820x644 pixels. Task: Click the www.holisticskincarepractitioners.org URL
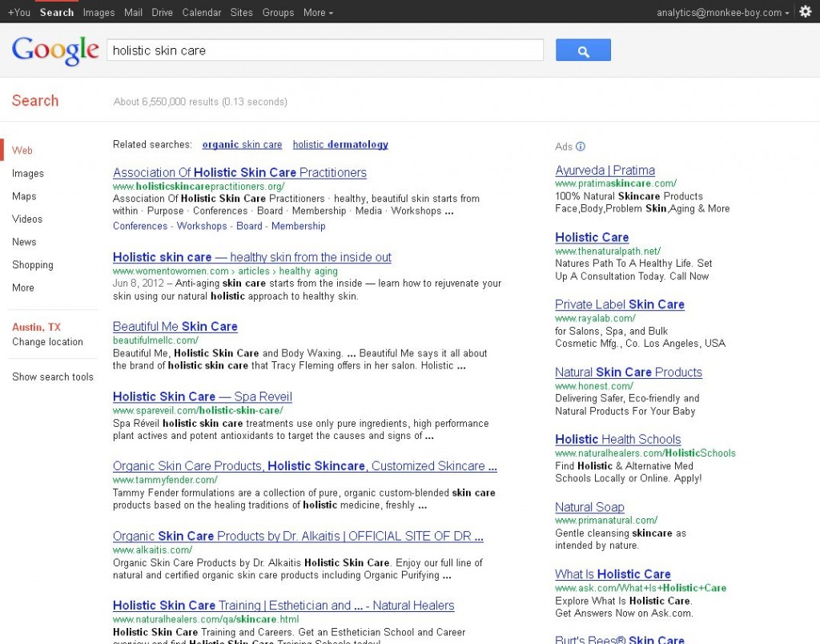click(x=199, y=187)
